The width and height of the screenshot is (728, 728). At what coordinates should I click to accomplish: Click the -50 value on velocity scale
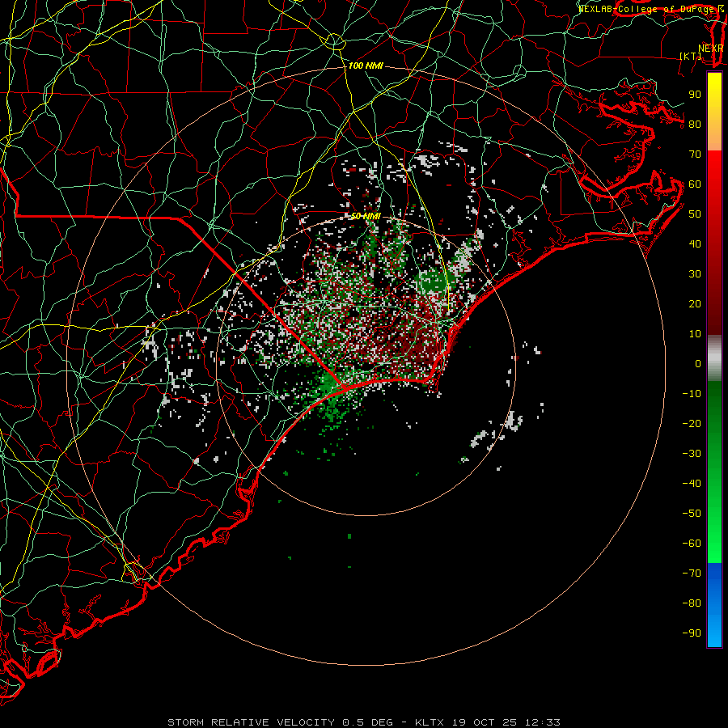(x=692, y=514)
